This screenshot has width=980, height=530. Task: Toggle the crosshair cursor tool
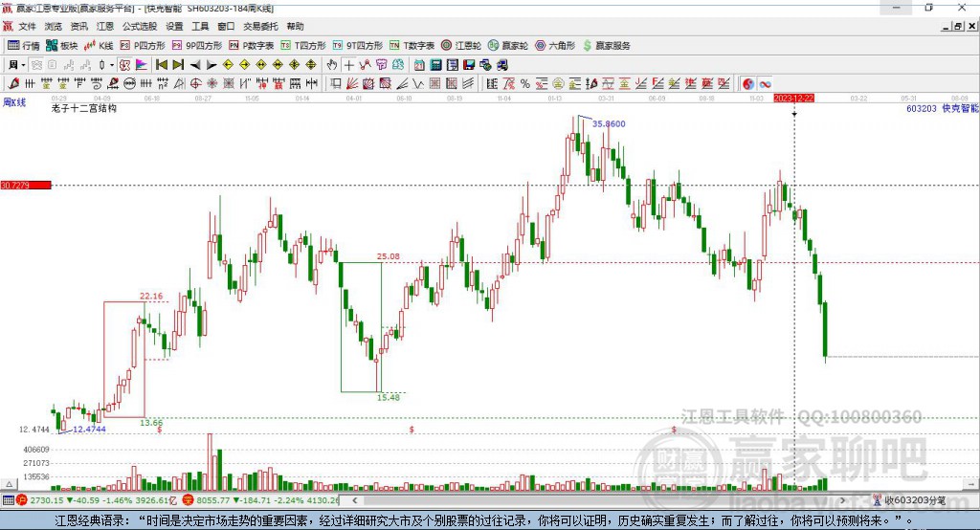[348, 65]
